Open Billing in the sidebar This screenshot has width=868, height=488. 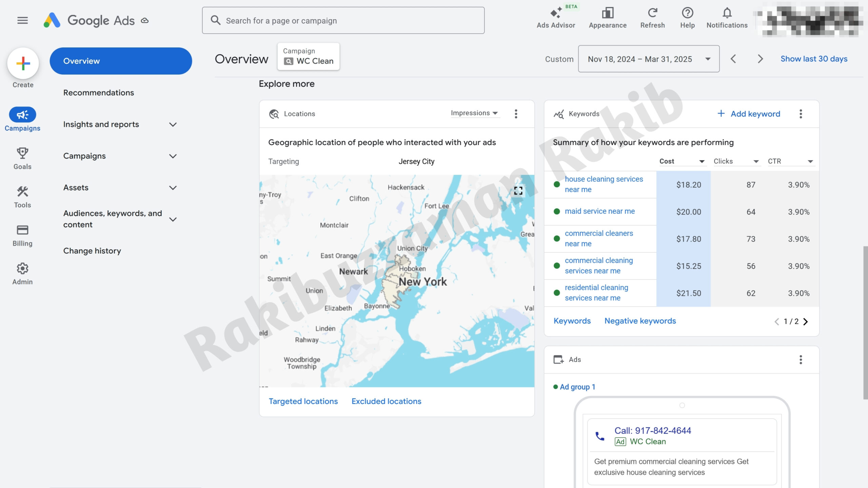coord(22,235)
